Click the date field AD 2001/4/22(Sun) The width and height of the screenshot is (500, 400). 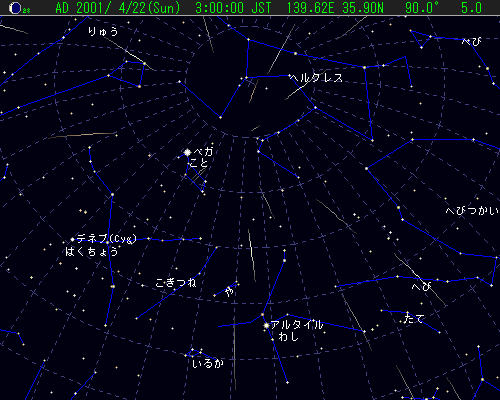click(118, 8)
